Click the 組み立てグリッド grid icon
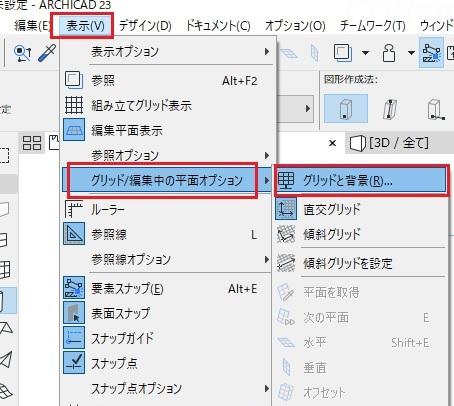 (x=74, y=105)
